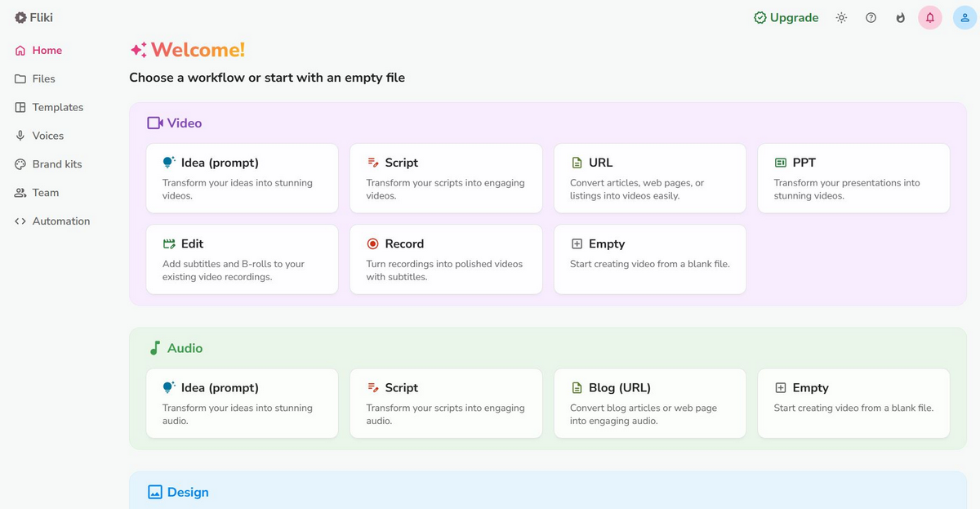Open Automation code sidebar item
This screenshot has width=980, height=509.
pyautogui.click(x=60, y=221)
